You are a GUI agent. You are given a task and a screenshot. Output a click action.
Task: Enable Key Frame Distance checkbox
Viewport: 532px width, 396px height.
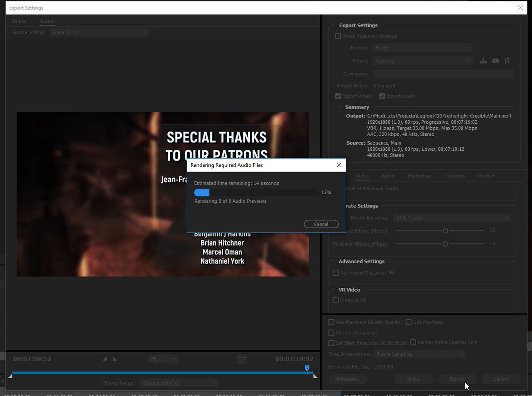(x=336, y=273)
